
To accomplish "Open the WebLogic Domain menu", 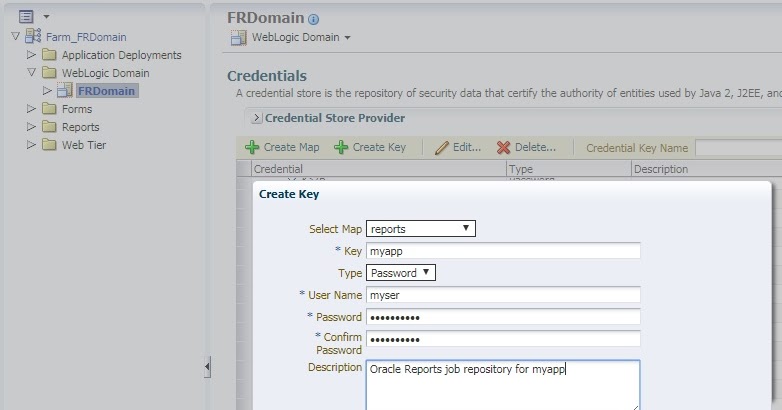I will click(x=301, y=37).
